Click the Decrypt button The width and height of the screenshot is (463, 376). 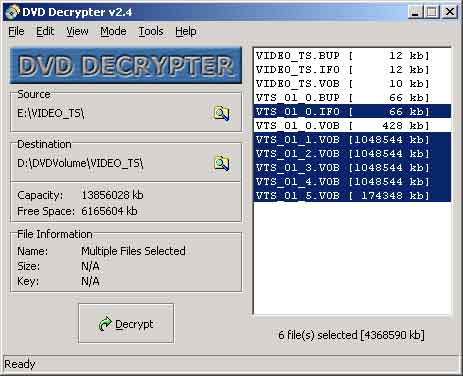click(x=126, y=323)
